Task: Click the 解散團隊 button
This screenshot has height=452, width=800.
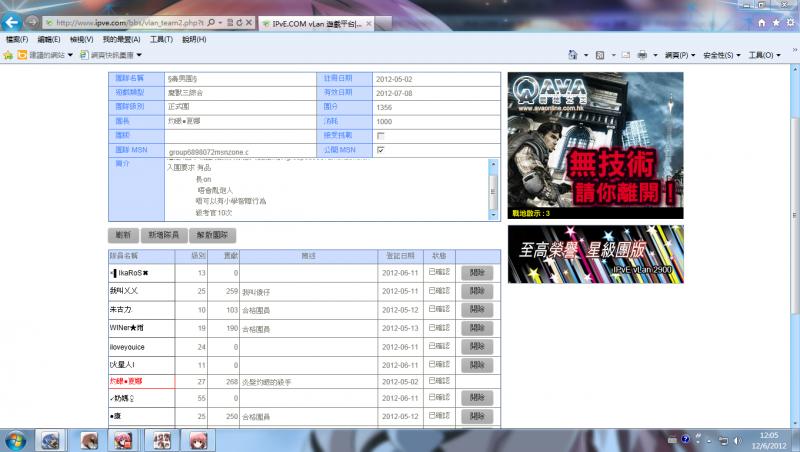Action: click(212, 235)
